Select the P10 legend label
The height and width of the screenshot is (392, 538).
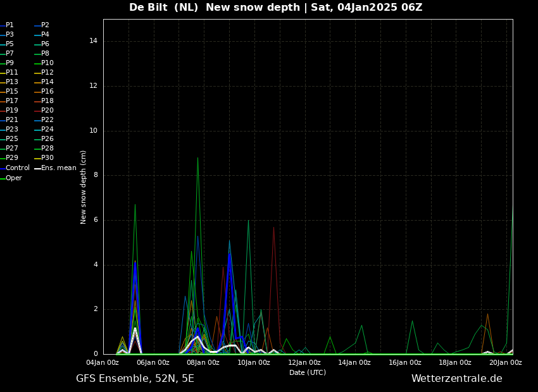point(47,63)
